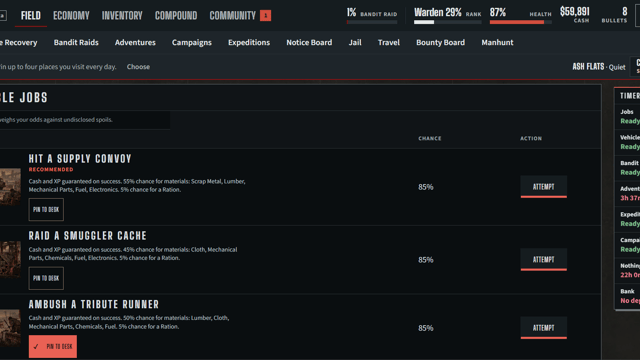This screenshot has width=640, height=360.
Task: Click the Hit a Supply Convoy thumbnail
Action: [x=10, y=187]
